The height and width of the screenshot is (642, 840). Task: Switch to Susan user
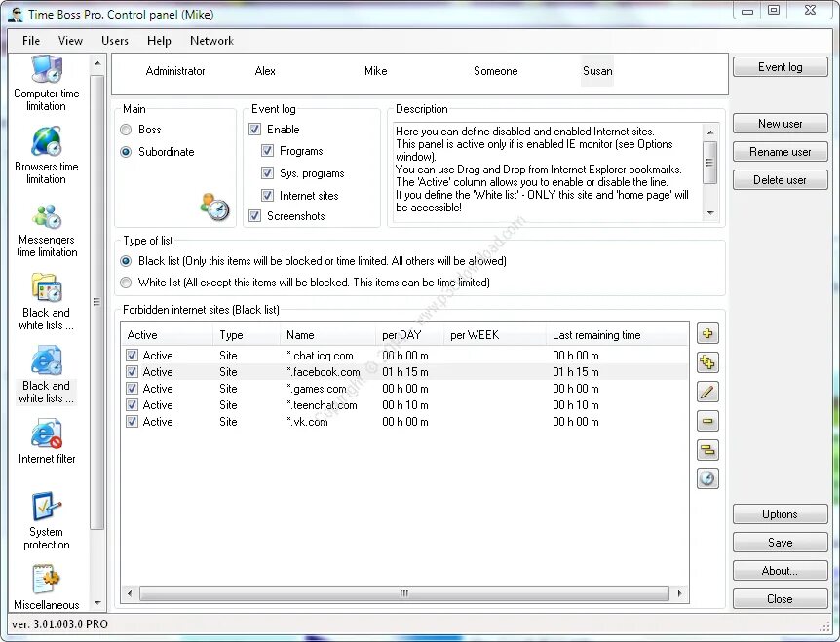coord(597,71)
